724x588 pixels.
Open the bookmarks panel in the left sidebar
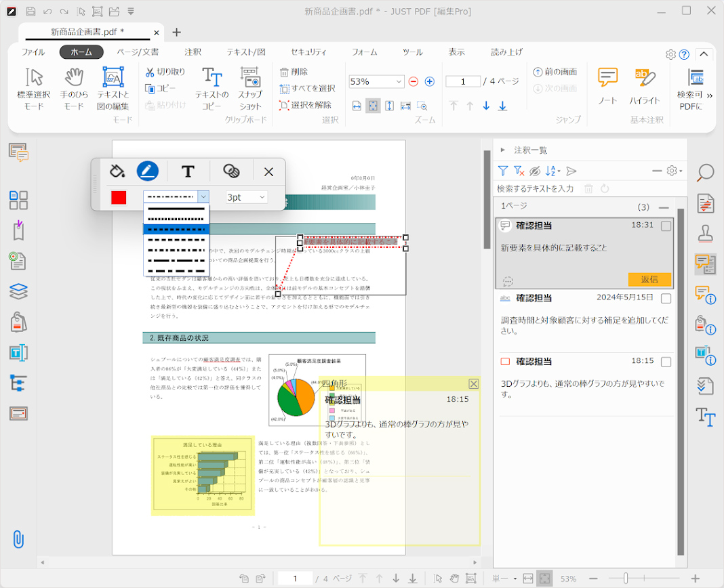point(18,231)
